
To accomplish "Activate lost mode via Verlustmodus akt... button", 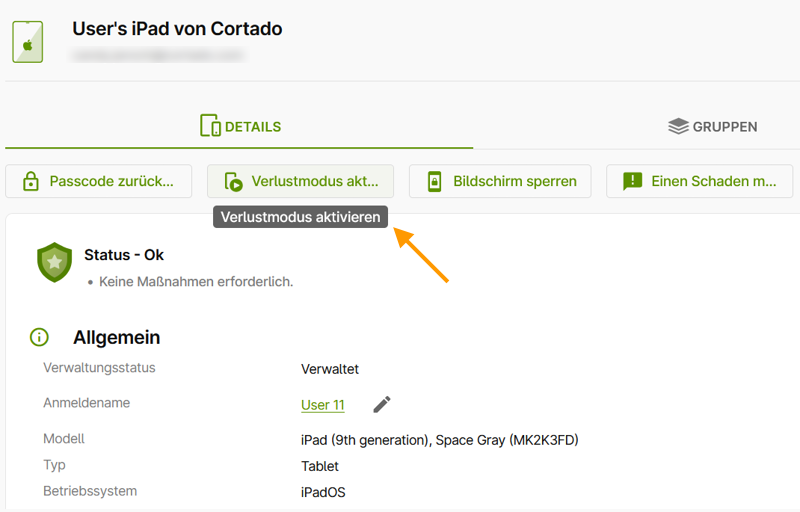I will point(300,181).
